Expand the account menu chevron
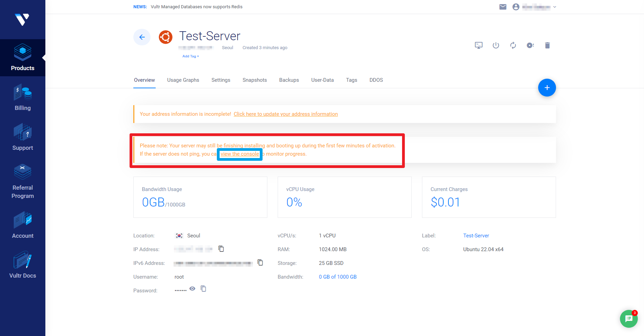The height and width of the screenshot is (336, 644). [x=555, y=7]
